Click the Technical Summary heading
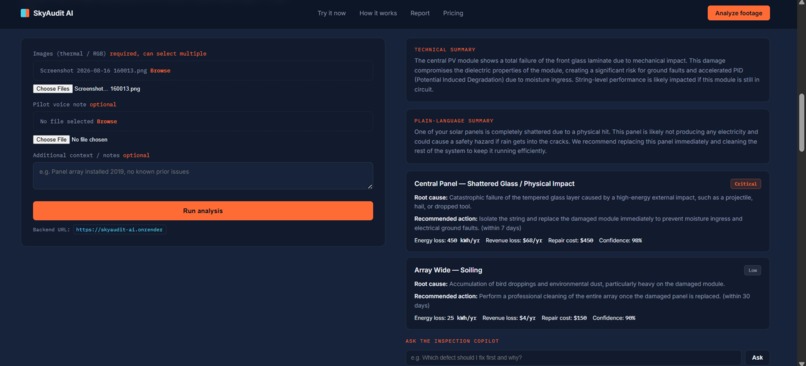Viewport: 806px width, 366px height. coord(445,50)
